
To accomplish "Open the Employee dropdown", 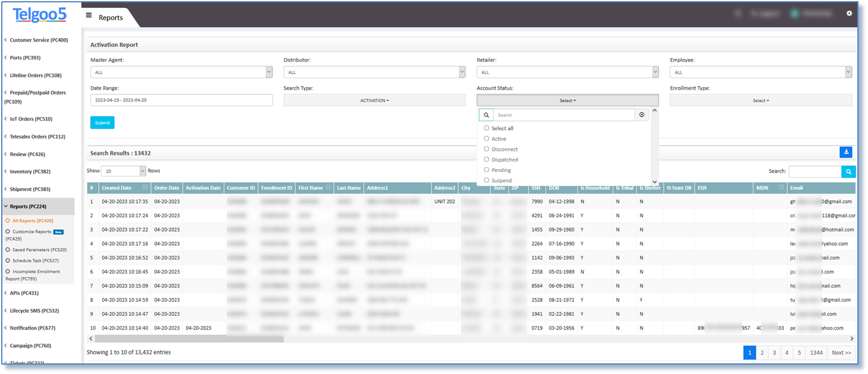I will tap(761, 72).
